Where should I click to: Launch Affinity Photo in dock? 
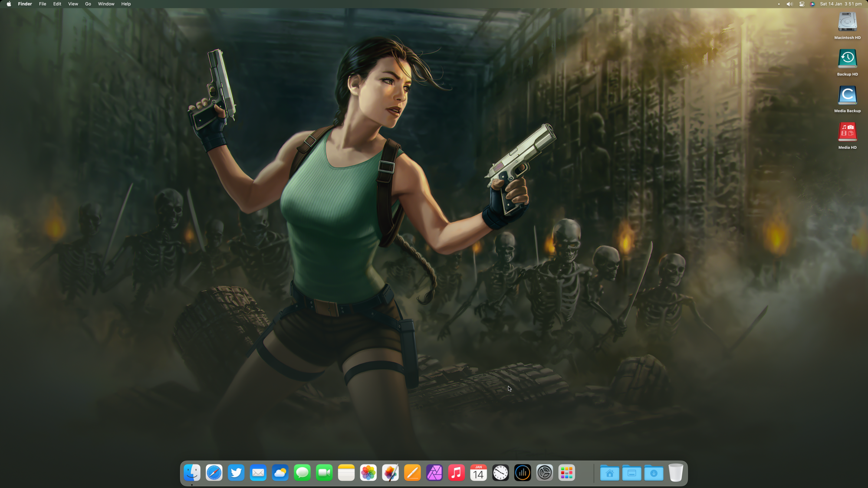(x=434, y=473)
